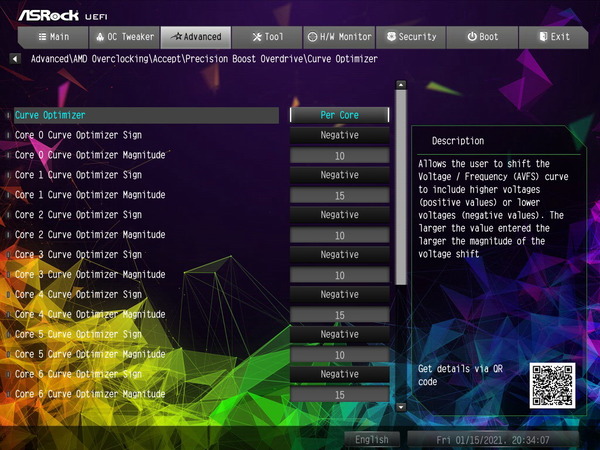Switch to the OC Tweaker tab
This screenshot has width=600, height=450.
[x=123, y=37]
